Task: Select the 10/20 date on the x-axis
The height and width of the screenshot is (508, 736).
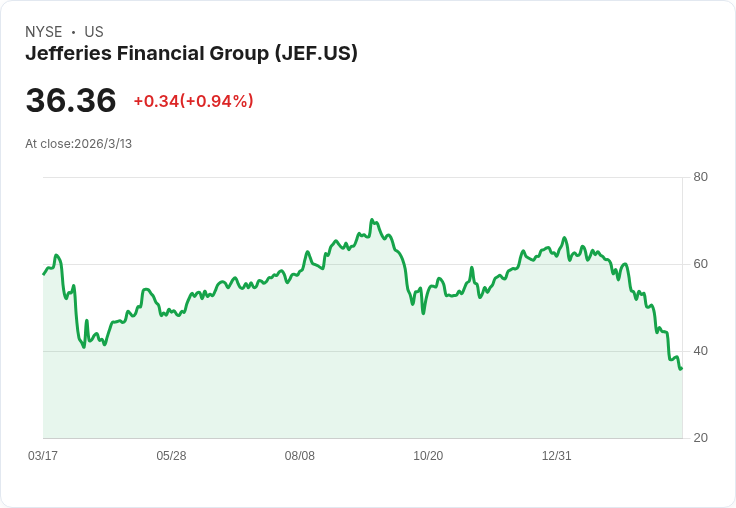Action: click(x=428, y=456)
